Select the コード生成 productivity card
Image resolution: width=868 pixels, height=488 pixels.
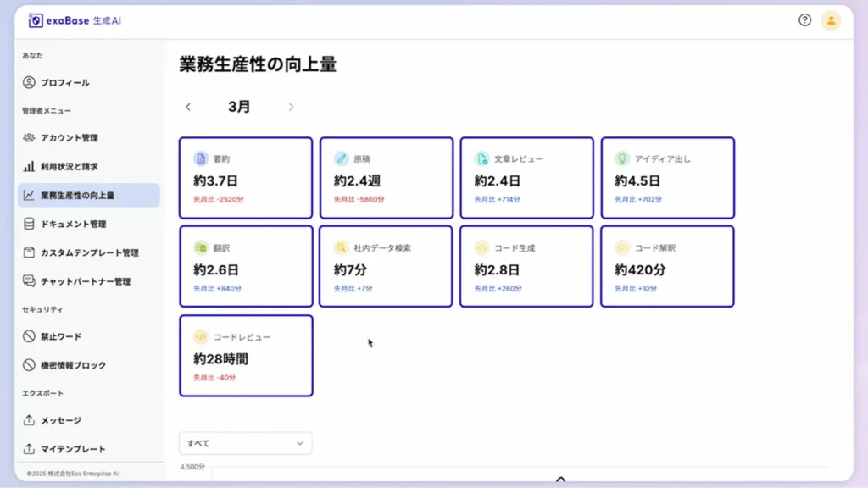(526, 265)
